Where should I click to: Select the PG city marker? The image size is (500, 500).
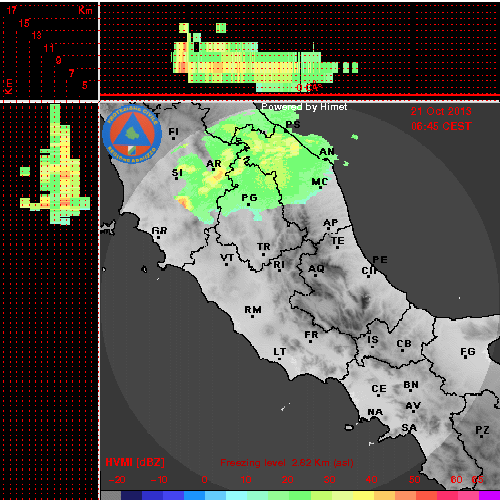click(x=248, y=204)
